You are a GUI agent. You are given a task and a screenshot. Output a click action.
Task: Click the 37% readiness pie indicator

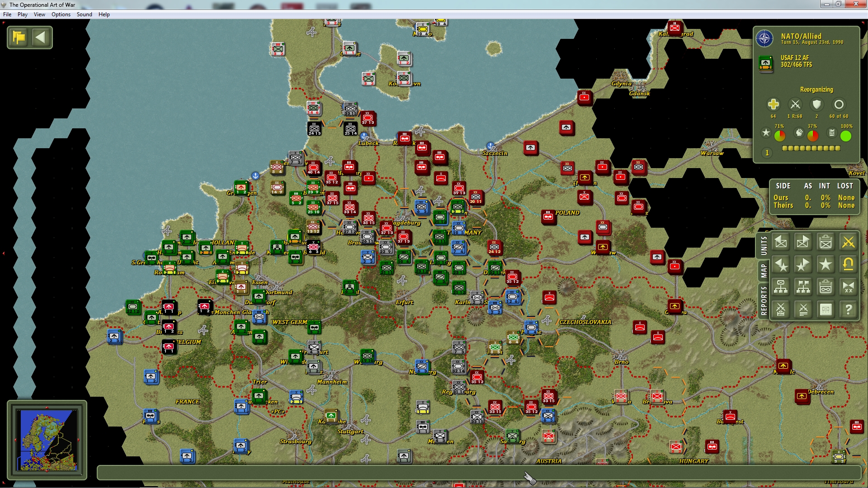click(x=813, y=136)
